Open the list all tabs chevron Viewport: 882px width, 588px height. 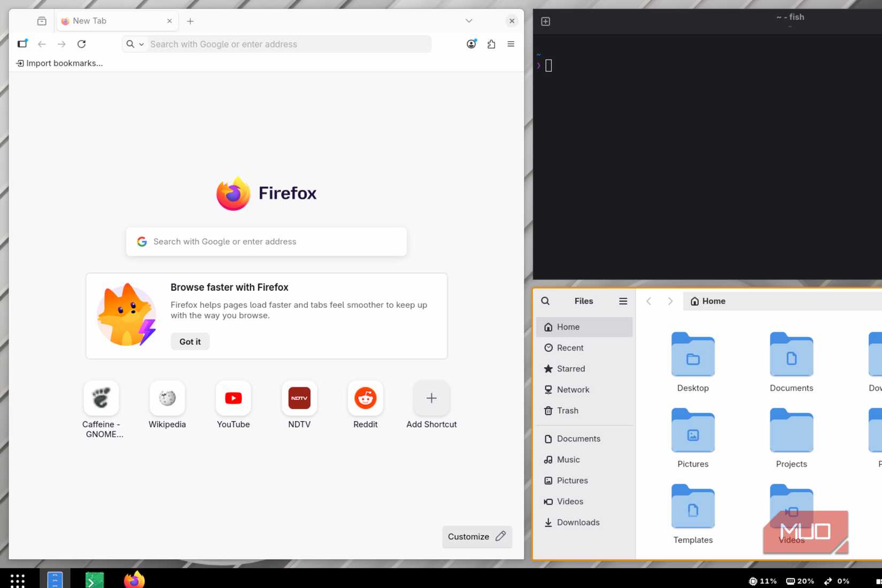(x=468, y=21)
